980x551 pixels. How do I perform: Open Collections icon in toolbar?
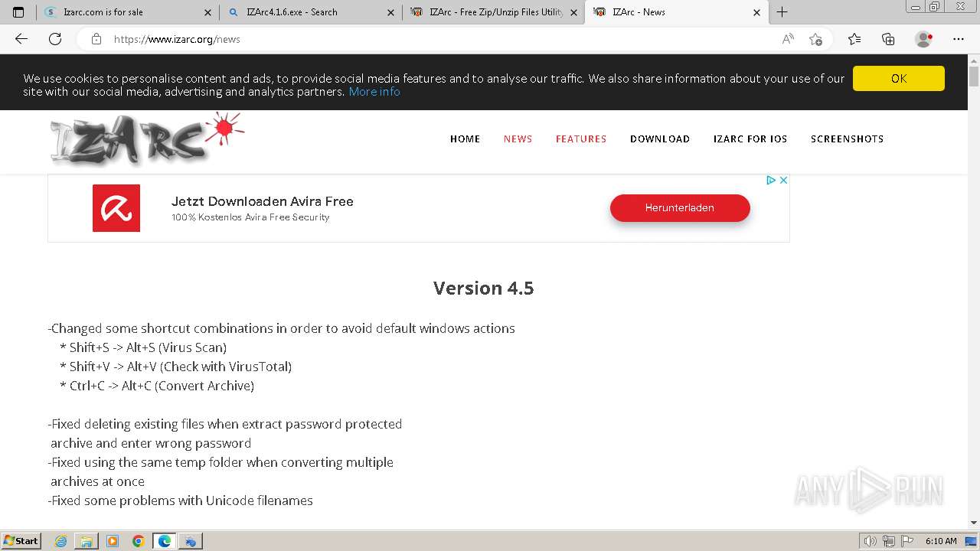[888, 39]
